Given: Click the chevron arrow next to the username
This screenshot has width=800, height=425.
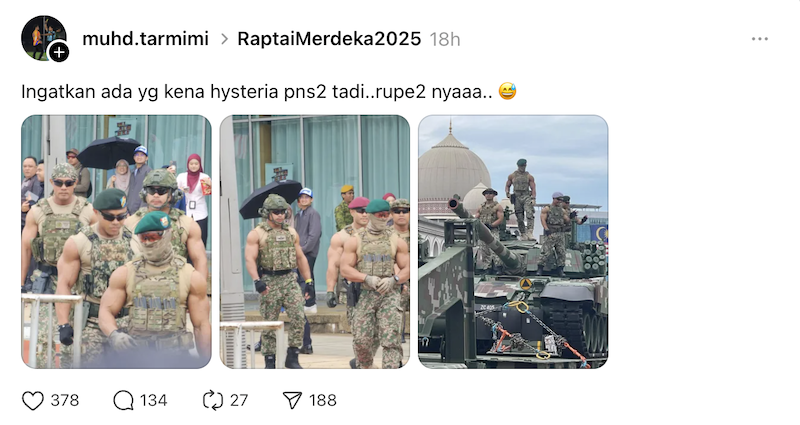Looking at the screenshot, I should [x=224, y=39].
